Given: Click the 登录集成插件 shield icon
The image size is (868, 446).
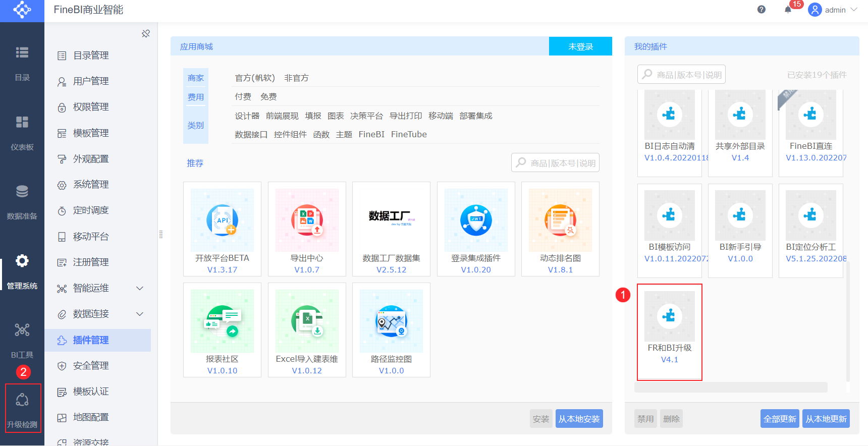Looking at the screenshot, I should [476, 220].
